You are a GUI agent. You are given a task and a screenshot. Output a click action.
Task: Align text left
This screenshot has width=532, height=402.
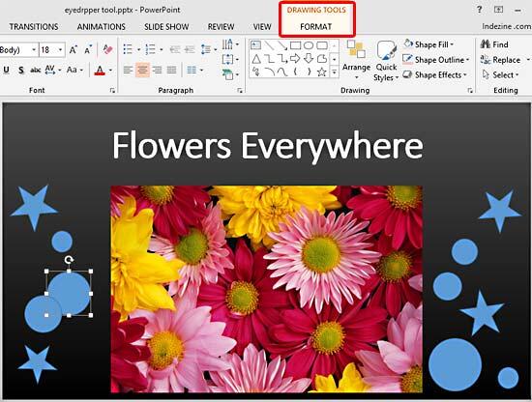[x=128, y=71]
